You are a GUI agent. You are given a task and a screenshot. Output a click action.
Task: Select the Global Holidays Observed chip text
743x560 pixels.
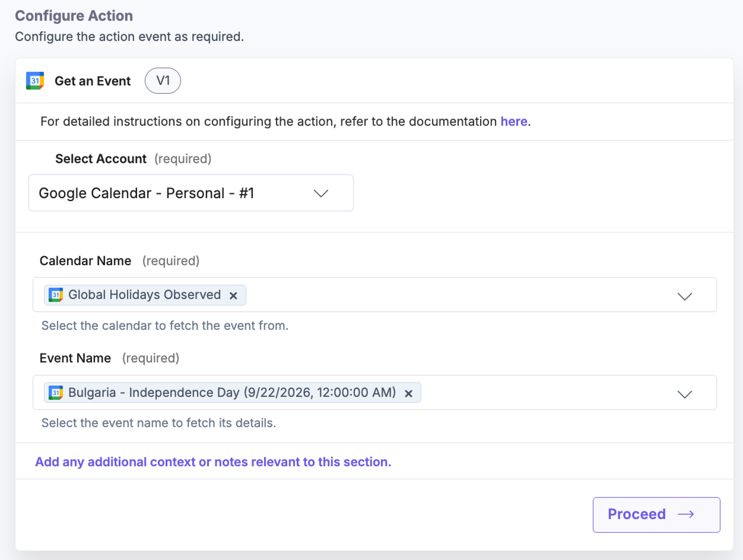144,295
